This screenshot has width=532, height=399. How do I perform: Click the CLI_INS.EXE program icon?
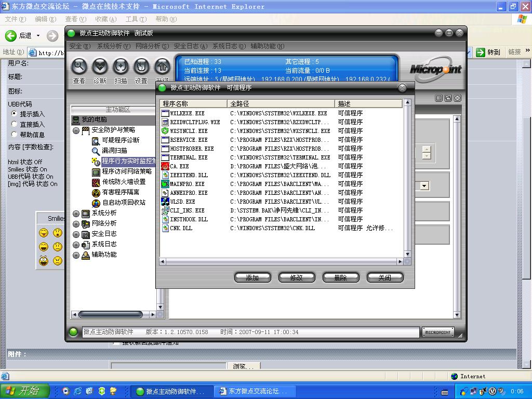[165, 210]
